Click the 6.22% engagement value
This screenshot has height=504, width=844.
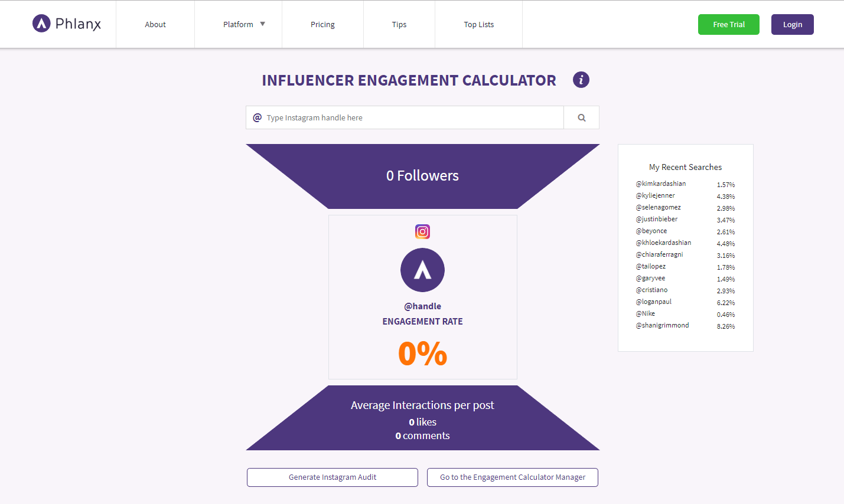pyautogui.click(x=726, y=303)
